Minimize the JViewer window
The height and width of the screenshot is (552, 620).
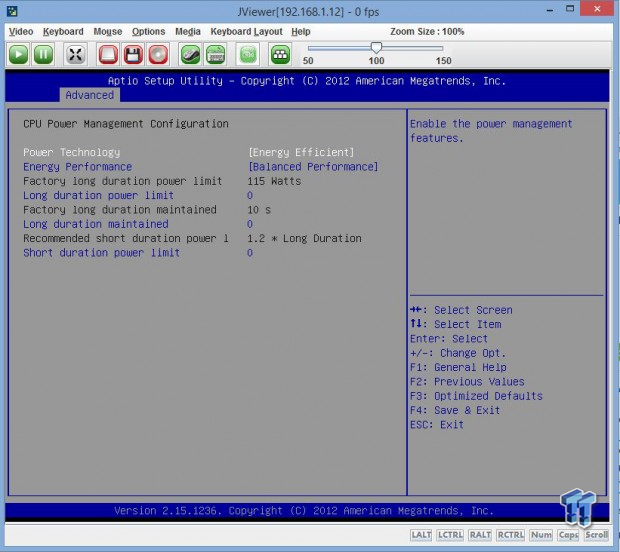550,10
